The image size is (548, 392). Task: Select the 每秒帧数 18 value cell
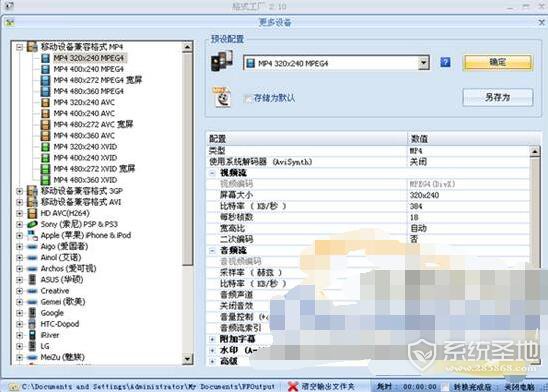(x=468, y=217)
